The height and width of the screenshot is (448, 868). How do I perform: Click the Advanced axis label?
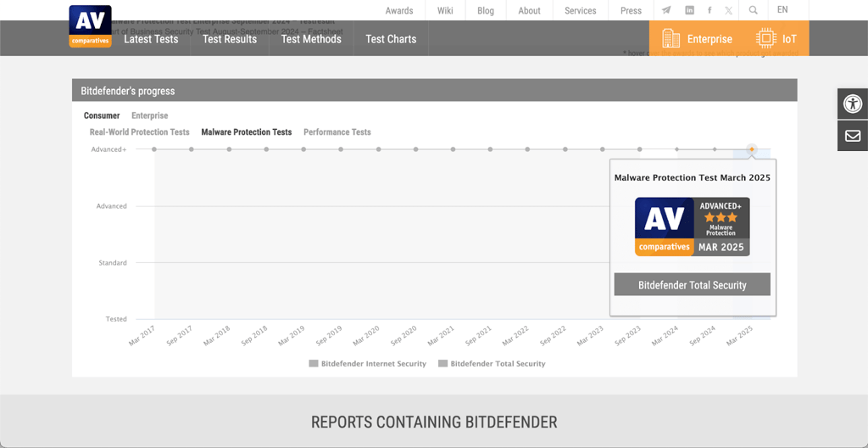coord(112,205)
